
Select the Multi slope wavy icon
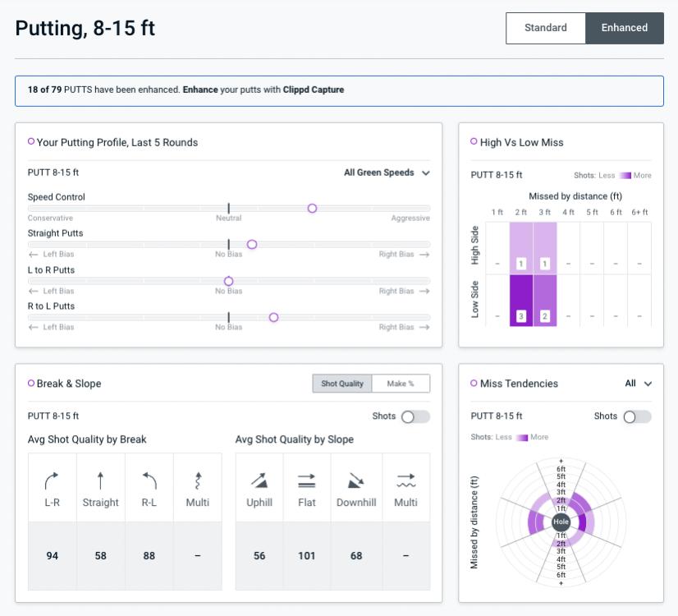pyautogui.click(x=405, y=480)
